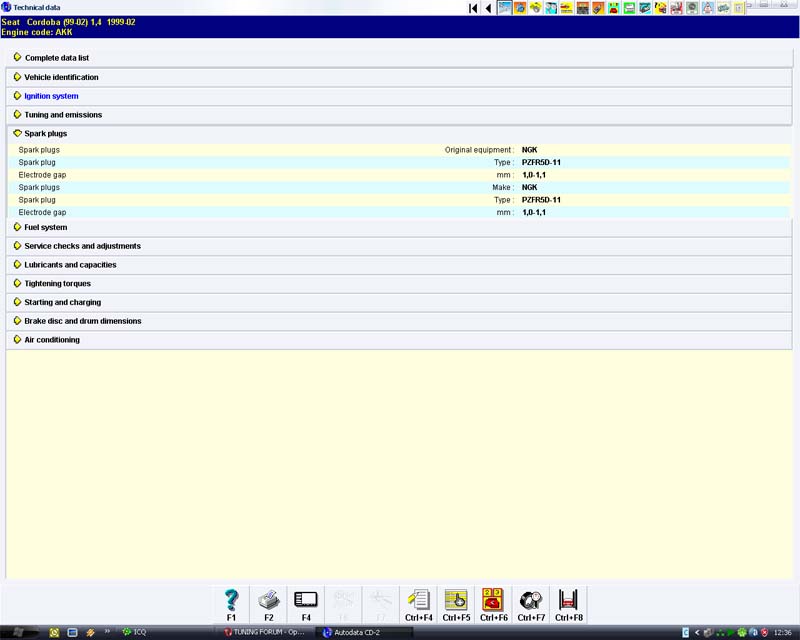Switch to TUNING FORUM taskbar window
The image size is (800, 640).
click(x=265, y=632)
